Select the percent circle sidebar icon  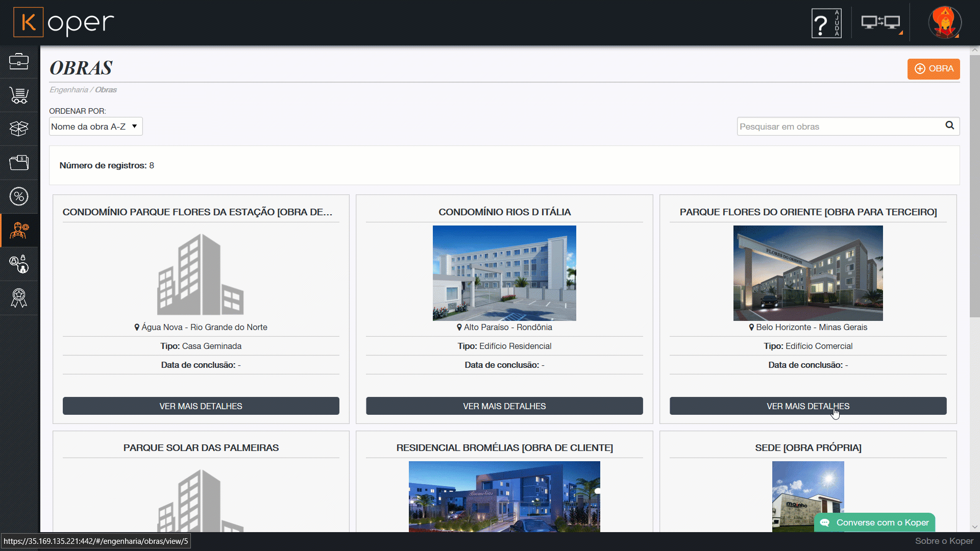click(19, 196)
